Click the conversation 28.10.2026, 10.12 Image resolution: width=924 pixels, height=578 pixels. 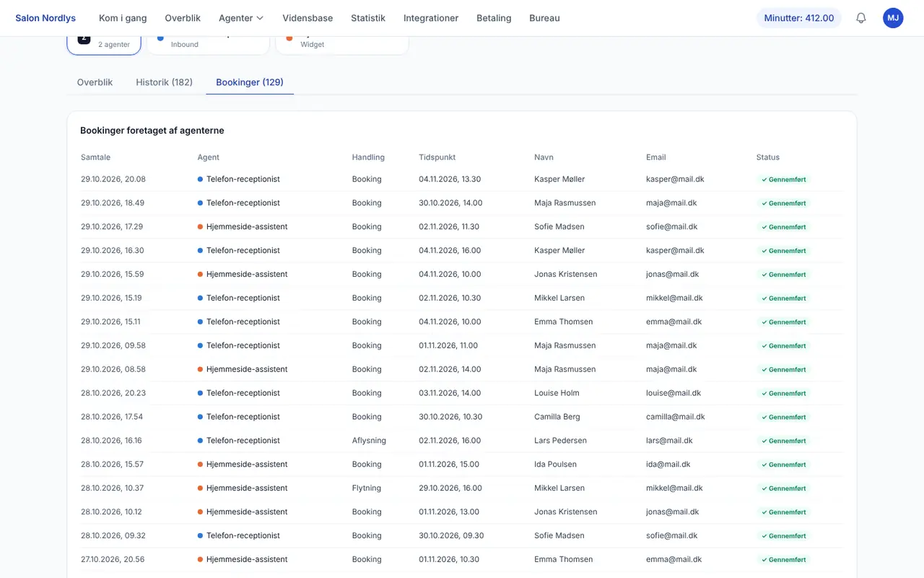coord(111,513)
